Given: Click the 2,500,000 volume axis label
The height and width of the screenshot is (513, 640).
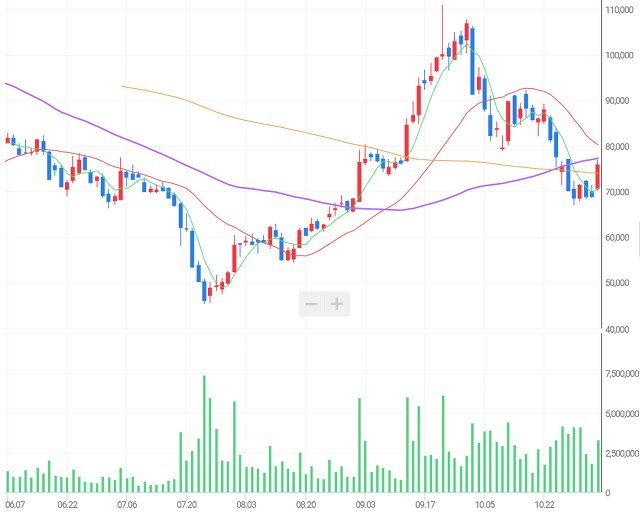Looking at the screenshot, I should pos(622,453).
